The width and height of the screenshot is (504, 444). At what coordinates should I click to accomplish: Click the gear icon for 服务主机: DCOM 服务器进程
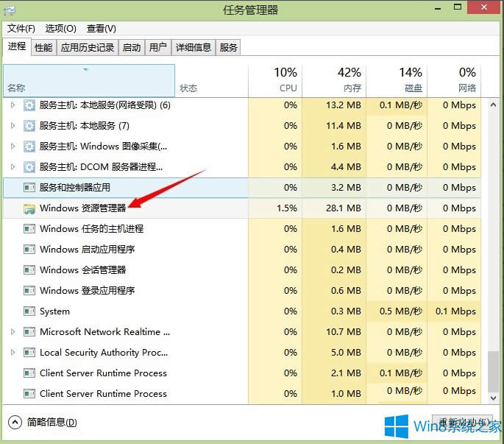29,167
